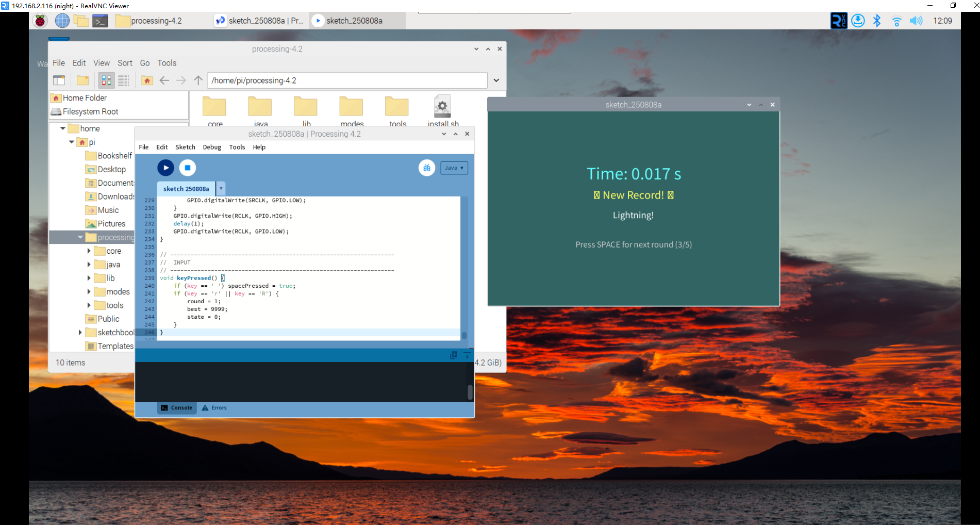980x525 pixels.
Task: Switch file manager to icon view
Action: point(106,80)
